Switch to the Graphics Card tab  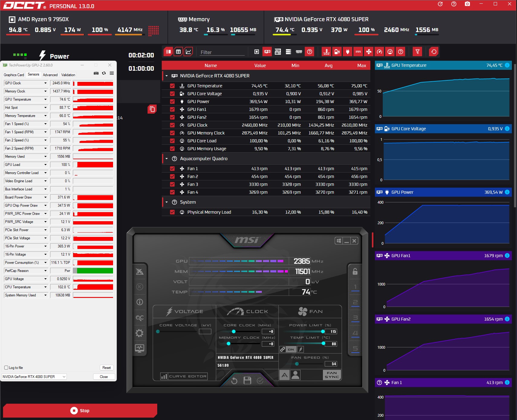(14, 75)
